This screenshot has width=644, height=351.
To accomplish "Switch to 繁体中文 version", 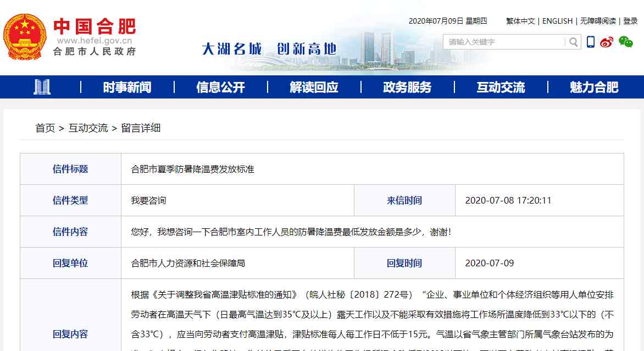I will (x=520, y=21).
